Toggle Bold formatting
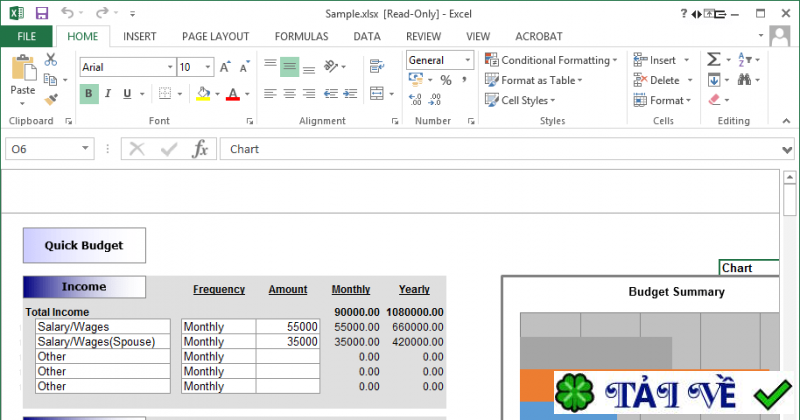Screen dimensions: 800x420 tap(89, 94)
